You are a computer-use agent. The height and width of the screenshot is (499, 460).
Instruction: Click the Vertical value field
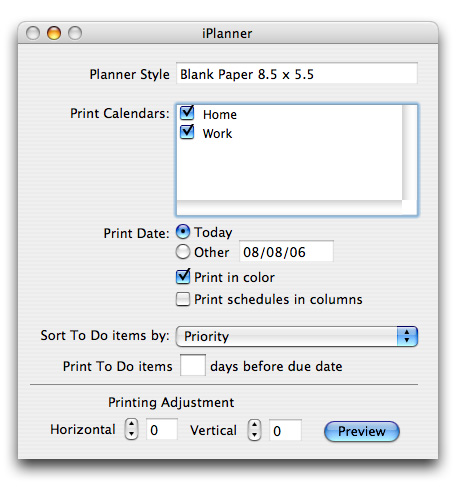285,430
